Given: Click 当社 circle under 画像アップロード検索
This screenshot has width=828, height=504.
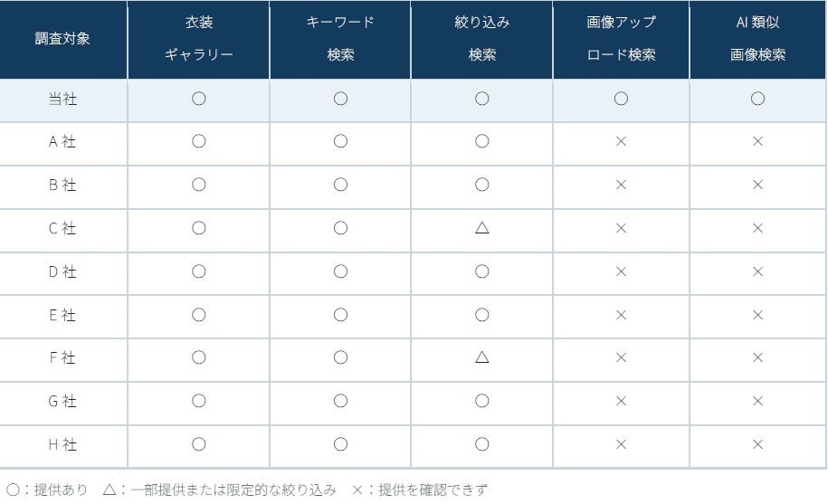Looking at the screenshot, I should (621, 99).
